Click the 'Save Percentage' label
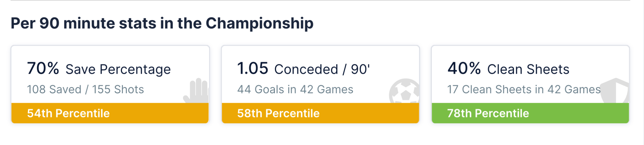Viewport: 644px width, 145px height. coord(118,69)
